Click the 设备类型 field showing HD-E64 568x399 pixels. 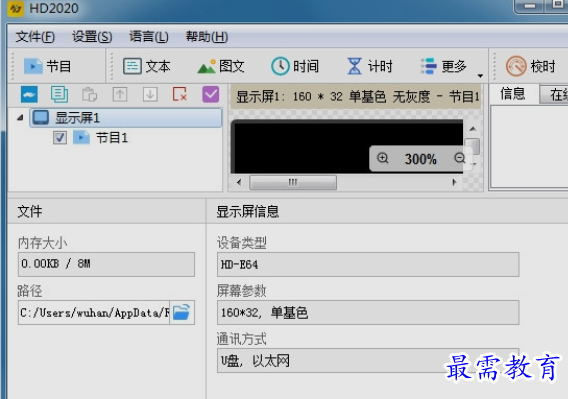368,264
